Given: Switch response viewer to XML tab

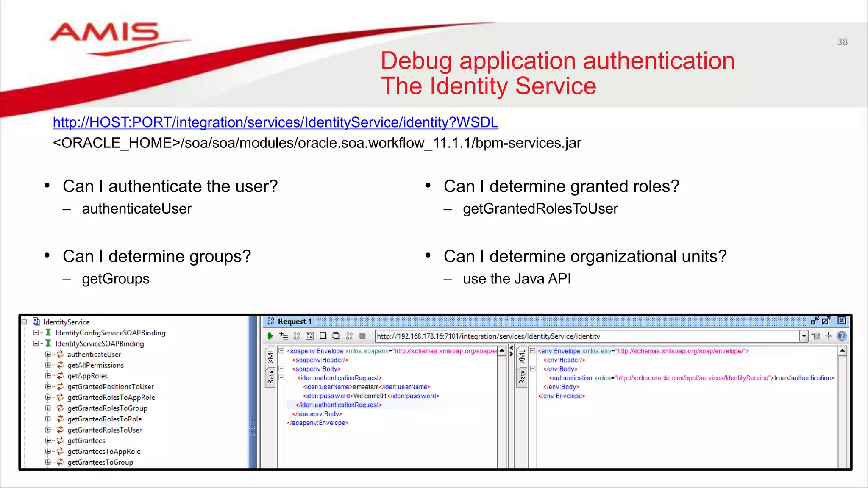Looking at the screenshot, I should [x=522, y=356].
